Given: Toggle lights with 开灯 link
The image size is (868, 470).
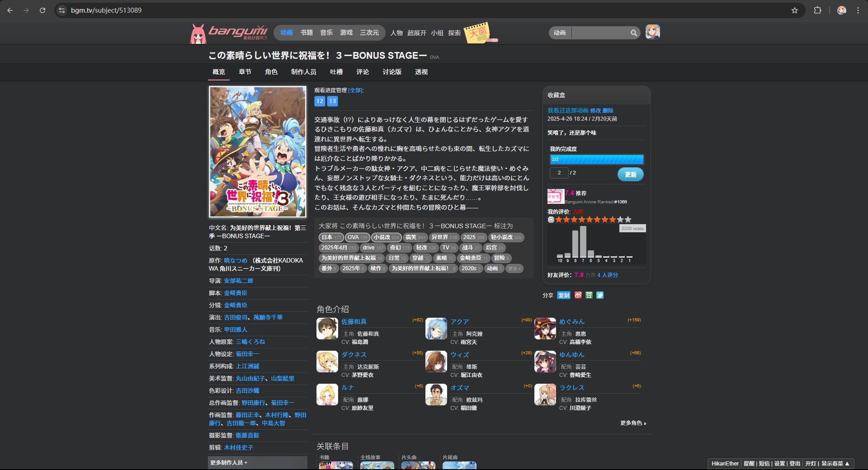Looking at the screenshot, I should (811, 464).
